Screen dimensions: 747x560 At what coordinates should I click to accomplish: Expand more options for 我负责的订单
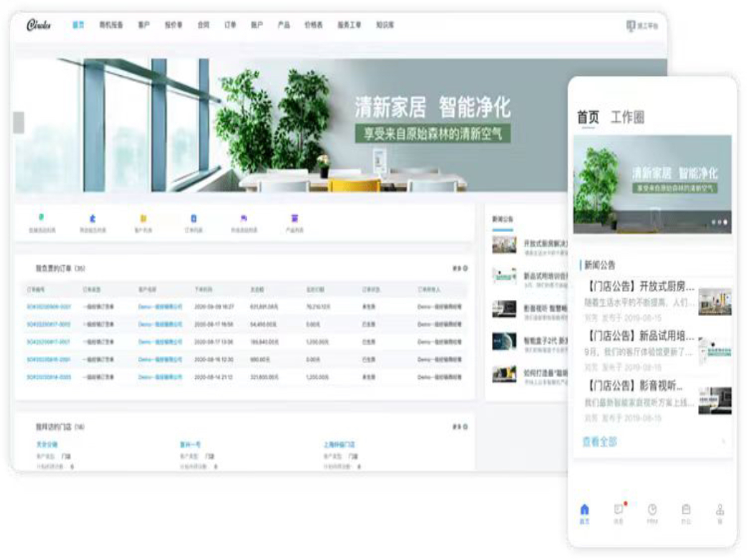(460, 269)
